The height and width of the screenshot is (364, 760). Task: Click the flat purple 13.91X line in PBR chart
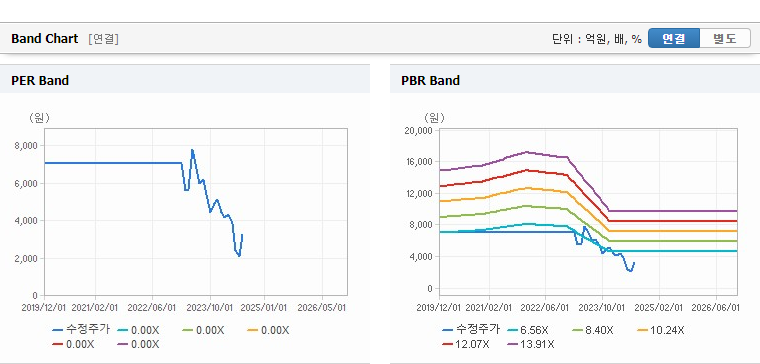click(674, 211)
